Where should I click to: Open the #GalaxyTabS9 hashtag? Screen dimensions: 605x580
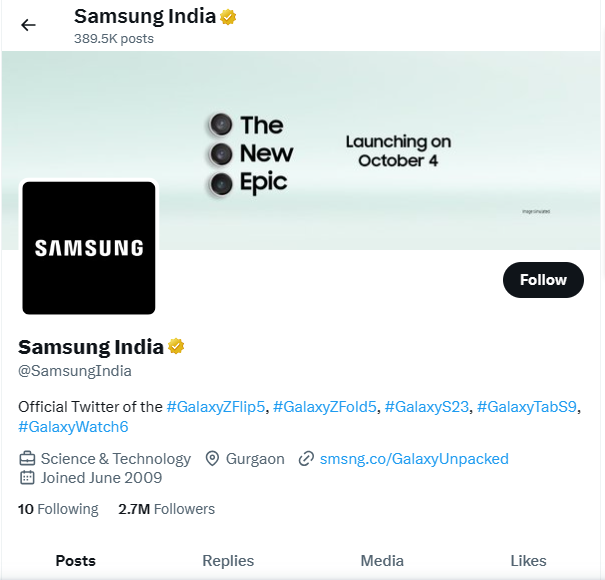[527, 406]
